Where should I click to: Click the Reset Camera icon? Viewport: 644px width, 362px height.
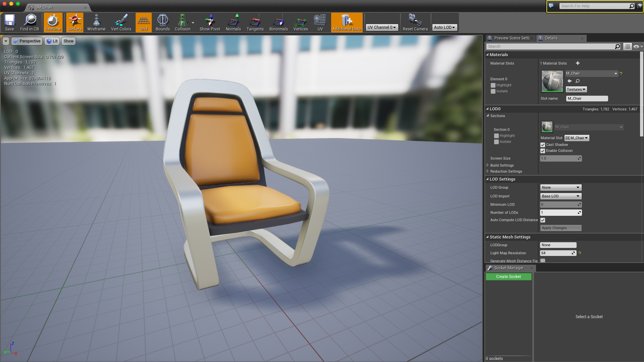pos(415,22)
